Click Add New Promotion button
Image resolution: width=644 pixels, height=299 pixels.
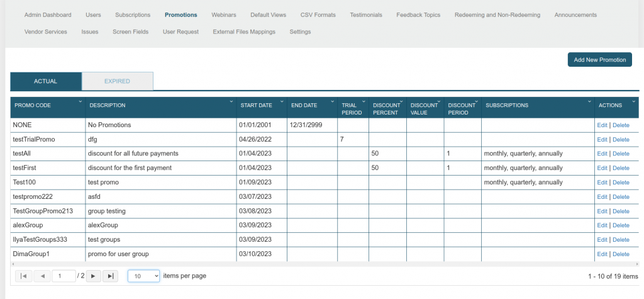click(599, 60)
